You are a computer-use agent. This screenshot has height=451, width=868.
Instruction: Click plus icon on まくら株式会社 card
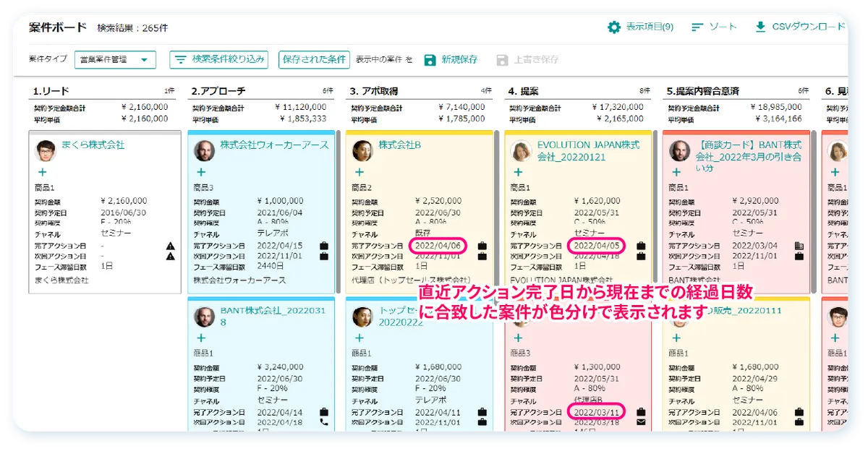[42, 172]
